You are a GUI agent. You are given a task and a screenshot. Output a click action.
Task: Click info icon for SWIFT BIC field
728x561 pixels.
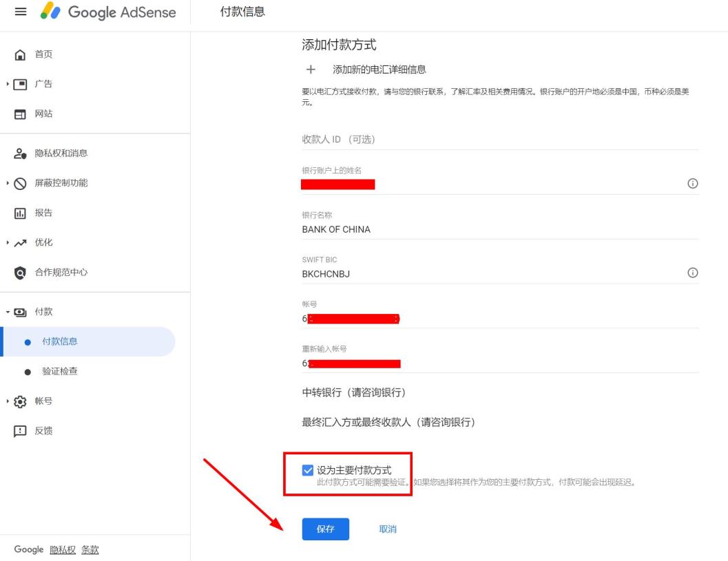coord(692,273)
